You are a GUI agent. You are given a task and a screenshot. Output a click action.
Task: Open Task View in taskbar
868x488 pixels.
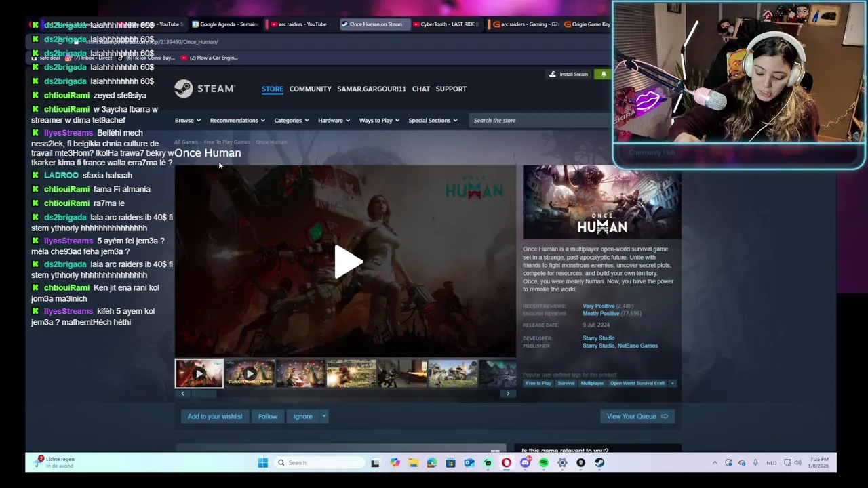[375, 462]
